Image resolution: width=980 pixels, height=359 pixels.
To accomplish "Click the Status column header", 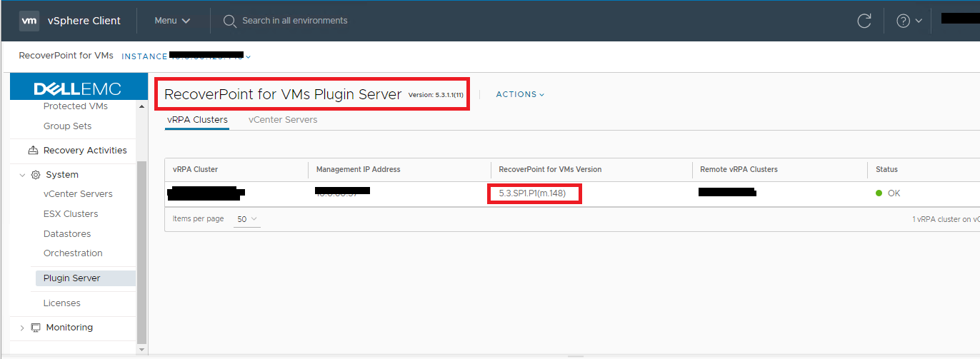I will pyautogui.click(x=886, y=170).
